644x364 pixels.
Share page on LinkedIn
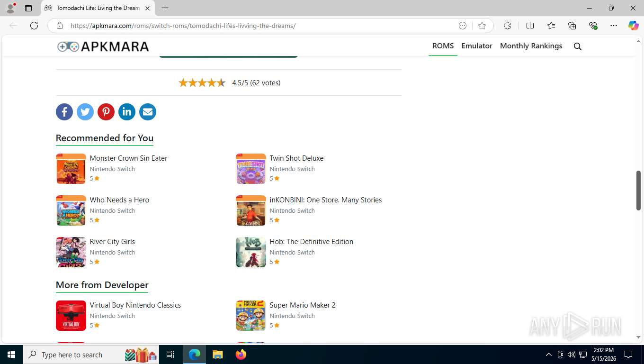[x=127, y=112]
